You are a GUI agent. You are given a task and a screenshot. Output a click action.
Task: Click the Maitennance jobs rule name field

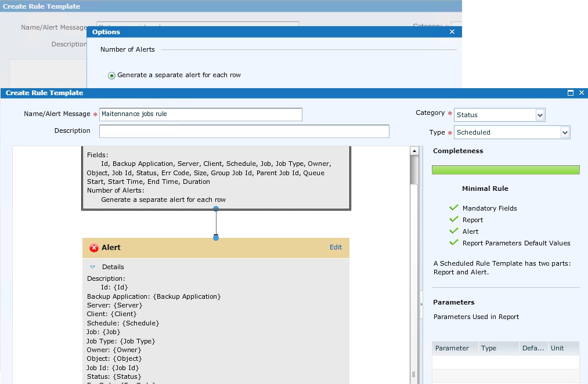[x=200, y=114]
